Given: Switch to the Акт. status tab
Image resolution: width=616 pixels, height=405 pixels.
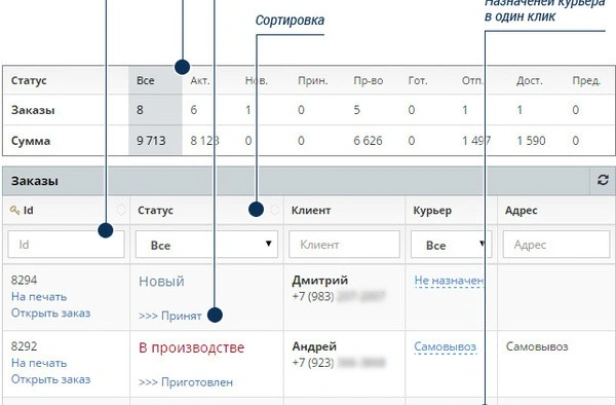Looking at the screenshot, I should coord(200,80).
